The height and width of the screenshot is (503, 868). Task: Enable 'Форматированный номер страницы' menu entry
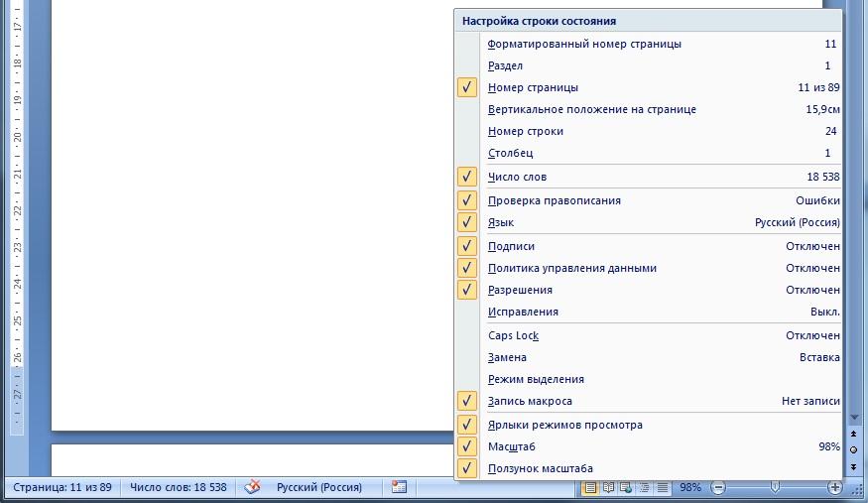(648, 44)
